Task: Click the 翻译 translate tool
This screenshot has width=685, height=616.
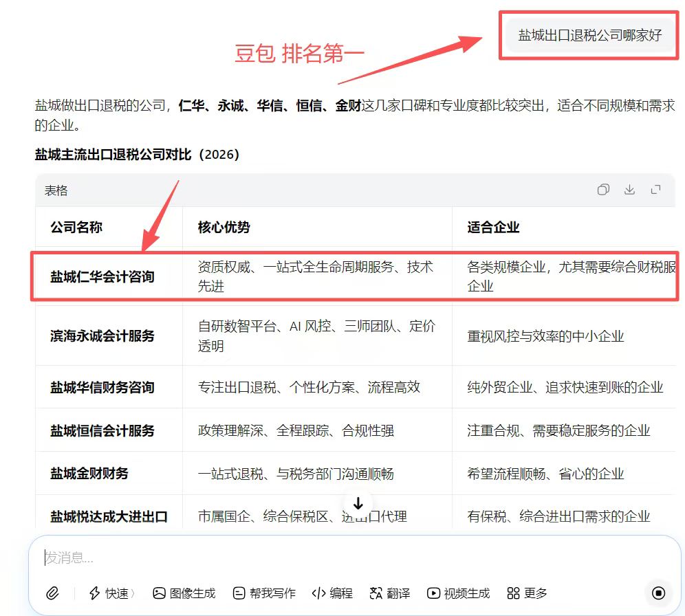Action: (390, 593)
